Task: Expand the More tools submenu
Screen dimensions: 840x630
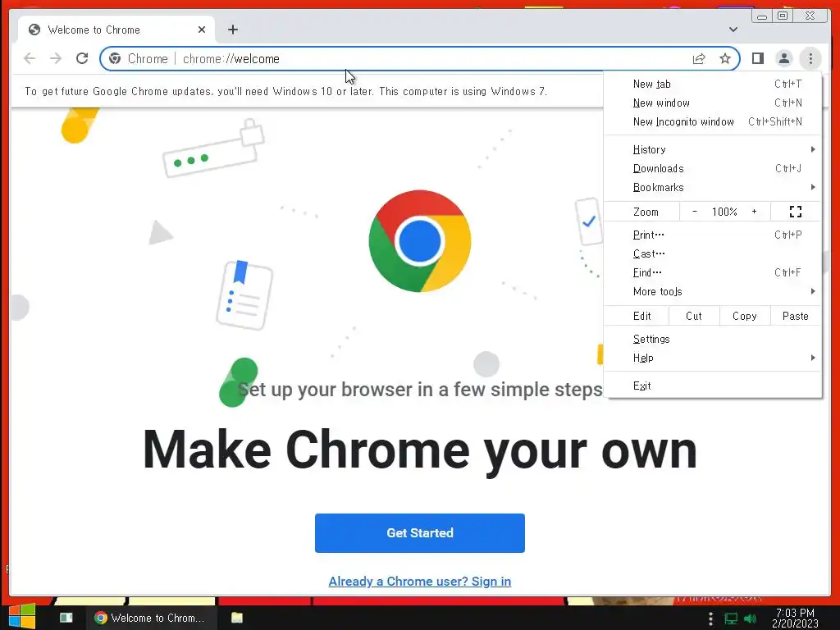Action: pyautogui.click(x=713, y=291)
